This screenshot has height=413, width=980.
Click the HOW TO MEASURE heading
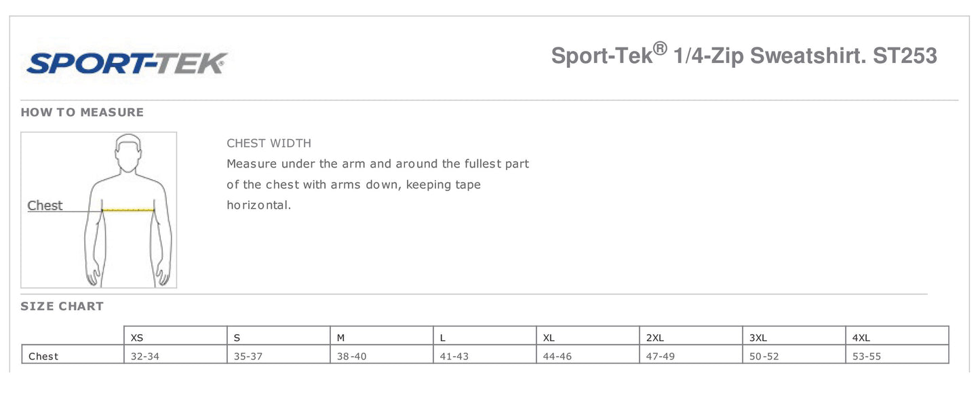pos(82,113)
